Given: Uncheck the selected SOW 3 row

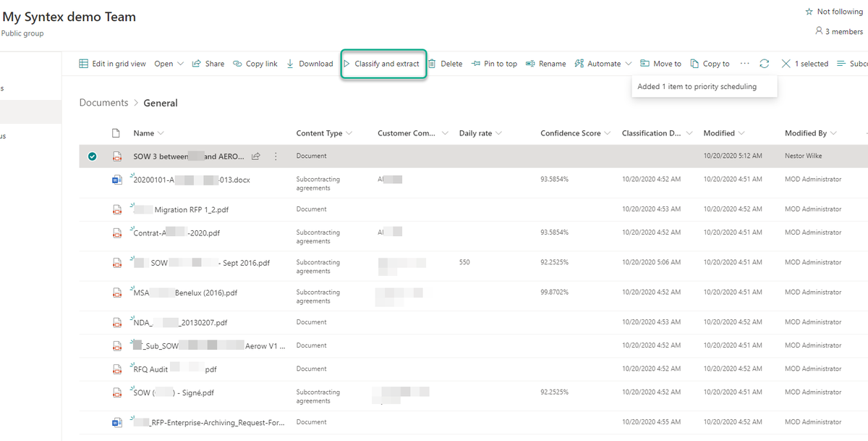Looking at the screenshot, I should pos(92,156).
